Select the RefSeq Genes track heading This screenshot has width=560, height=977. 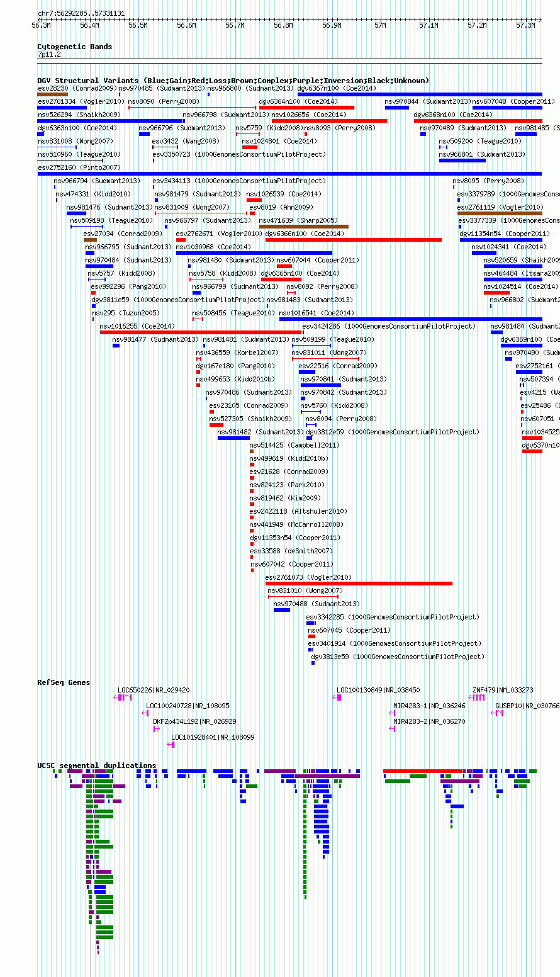(64, 682)
